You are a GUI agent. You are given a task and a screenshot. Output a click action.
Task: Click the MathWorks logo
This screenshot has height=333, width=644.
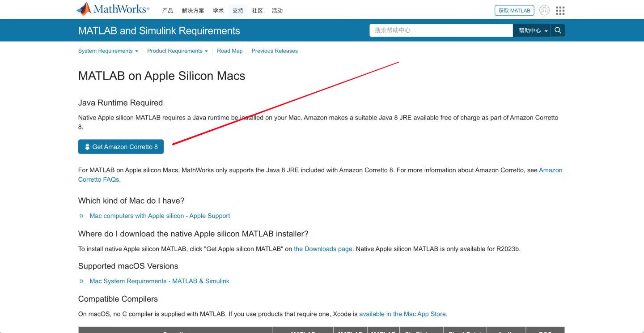(x=113, y=9)
